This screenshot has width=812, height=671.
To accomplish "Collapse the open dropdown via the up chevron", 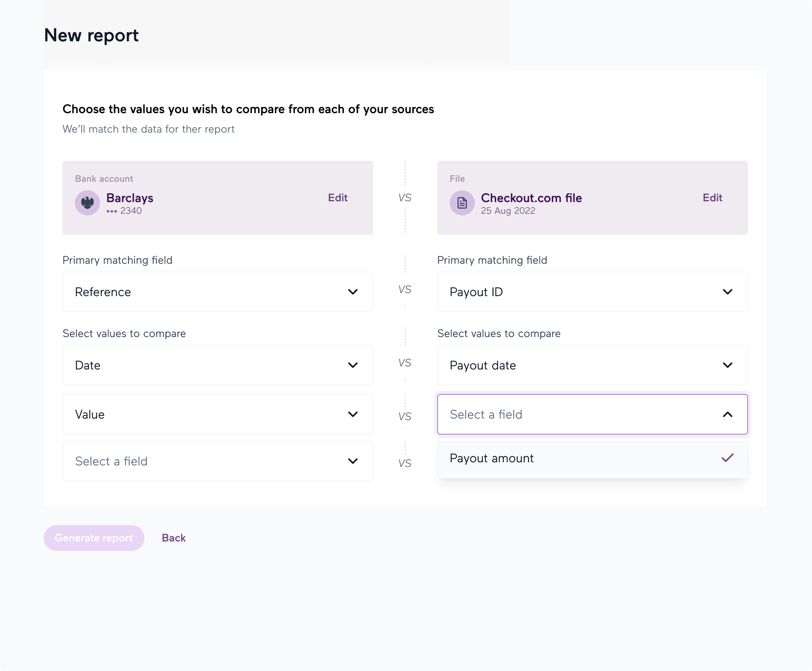I will [727, 414].
